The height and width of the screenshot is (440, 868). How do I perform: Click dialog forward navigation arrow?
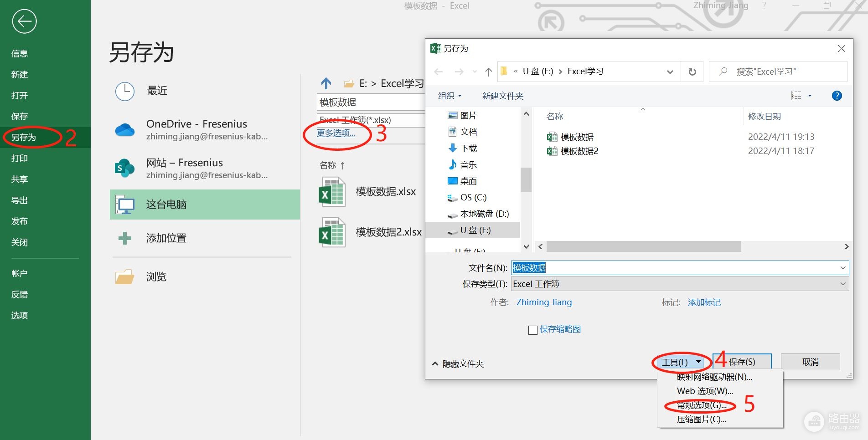pos(459,72)
